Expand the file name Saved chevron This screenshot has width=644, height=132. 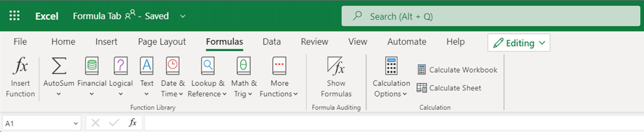coord(183,16)
